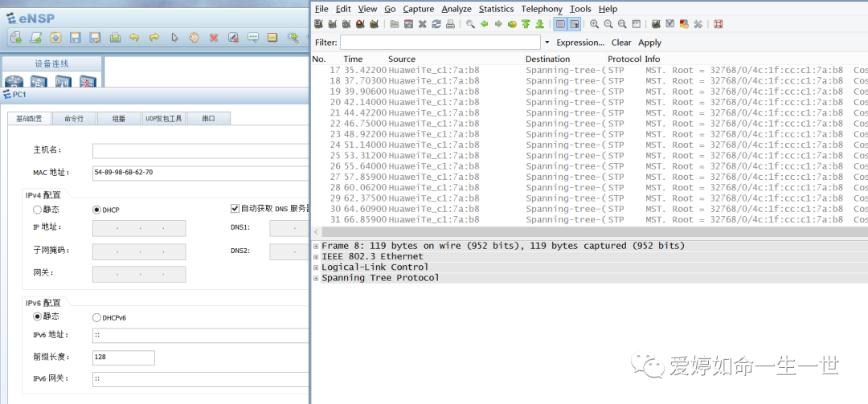Expand the Spanning Tree Protocol row

click(x=316, y=278)
